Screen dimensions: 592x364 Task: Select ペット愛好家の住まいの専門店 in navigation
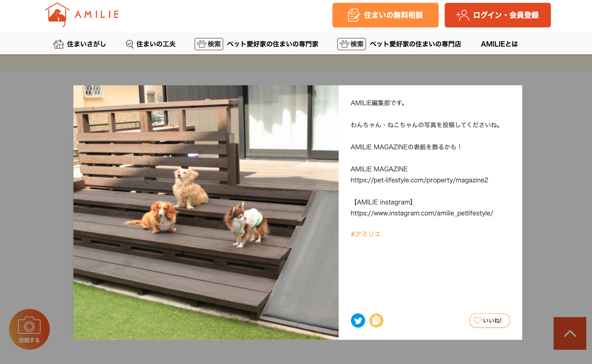(415, 44)
